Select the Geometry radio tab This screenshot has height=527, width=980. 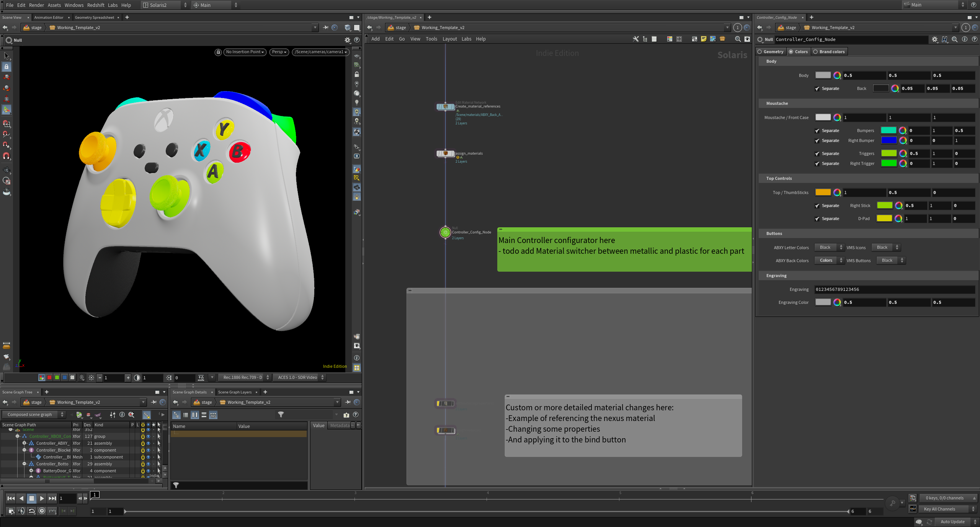pos(770,52)
